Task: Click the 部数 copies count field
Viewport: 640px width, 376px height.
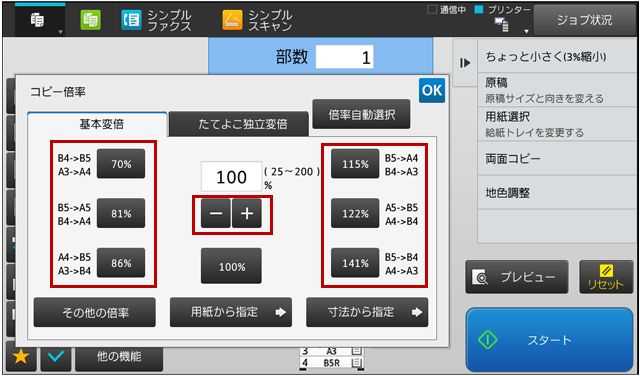Action: (344, 57)
